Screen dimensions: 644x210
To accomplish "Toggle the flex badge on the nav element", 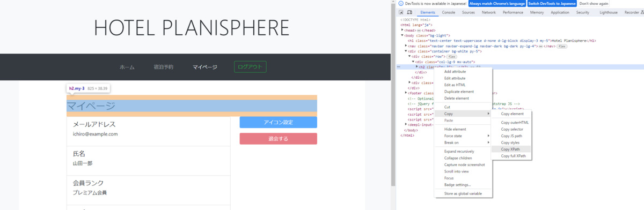I will point(562,46).
